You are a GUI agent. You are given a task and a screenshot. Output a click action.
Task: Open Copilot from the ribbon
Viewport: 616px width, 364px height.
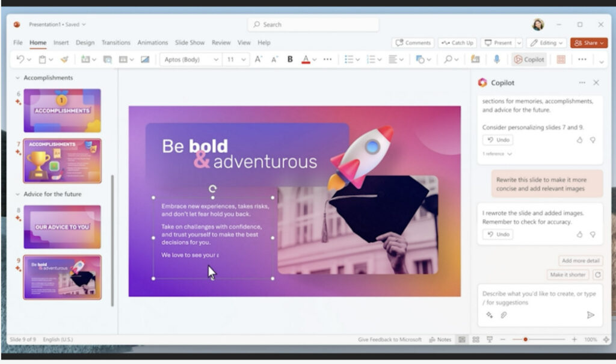[529, 60]
